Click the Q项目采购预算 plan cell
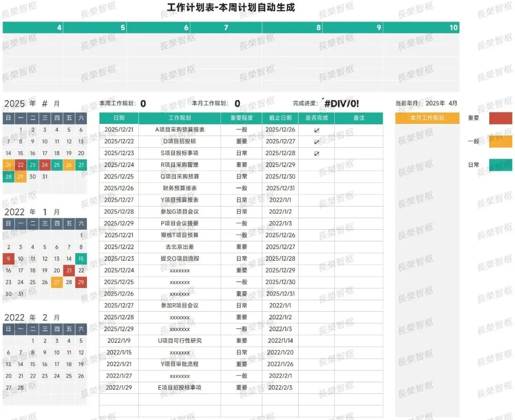Screen dimensions: 515x420 pyautogui.click(x=180, y=177)
